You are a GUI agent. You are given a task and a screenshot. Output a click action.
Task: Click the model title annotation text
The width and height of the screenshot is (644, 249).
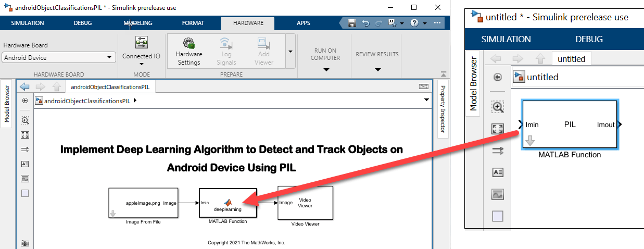coord(232,158)
